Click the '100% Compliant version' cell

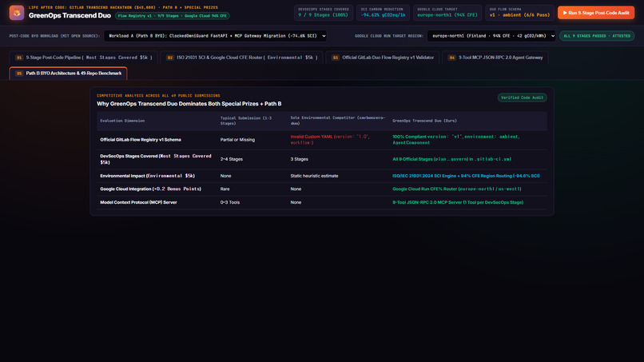pyautogui.click(x=456, y=140)
